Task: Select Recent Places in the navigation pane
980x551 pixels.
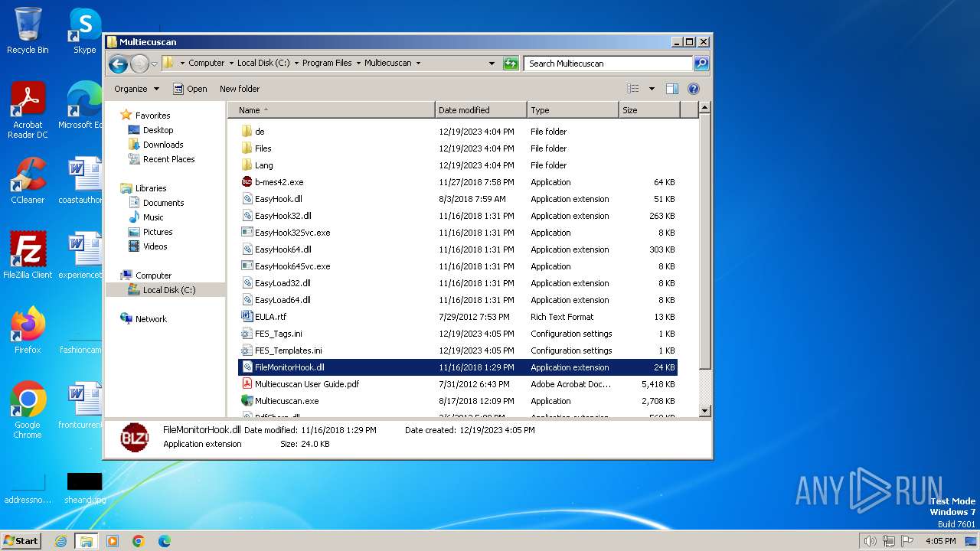Action: tap(168, 159)
